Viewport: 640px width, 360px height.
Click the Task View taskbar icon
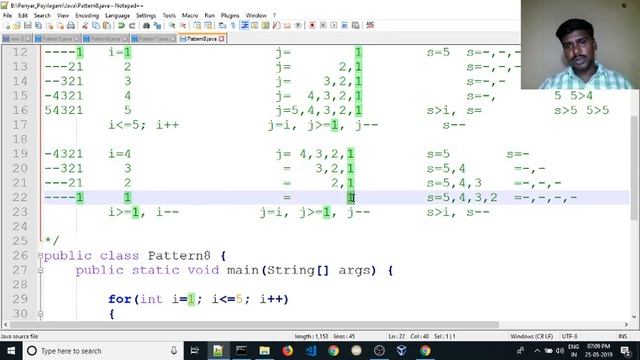[x=195, y=351]
